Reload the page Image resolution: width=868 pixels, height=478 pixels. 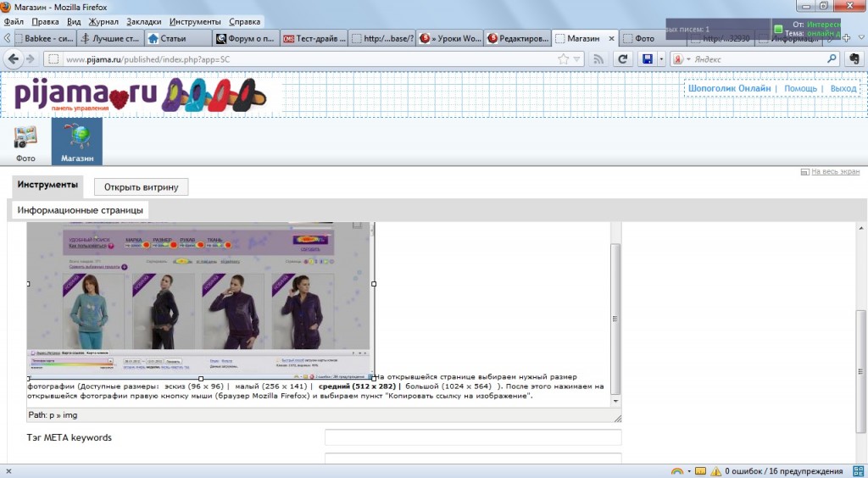coord(623,59)
